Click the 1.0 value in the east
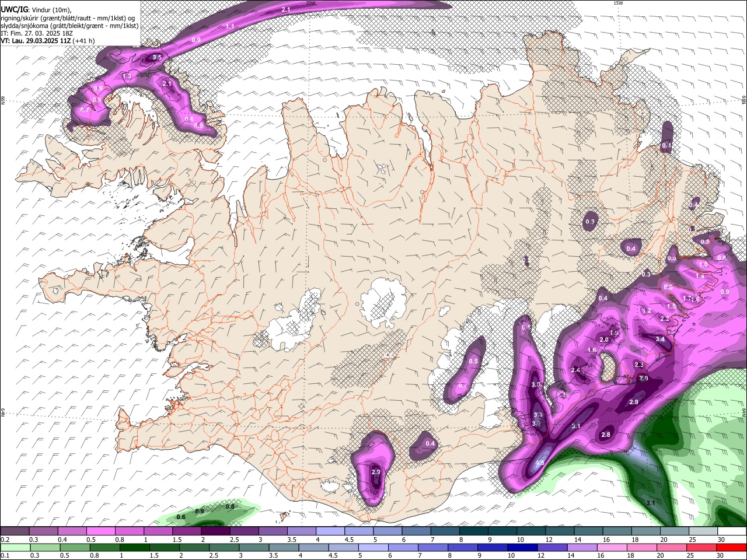Screen dimensions: 747x560 (703, 264)
